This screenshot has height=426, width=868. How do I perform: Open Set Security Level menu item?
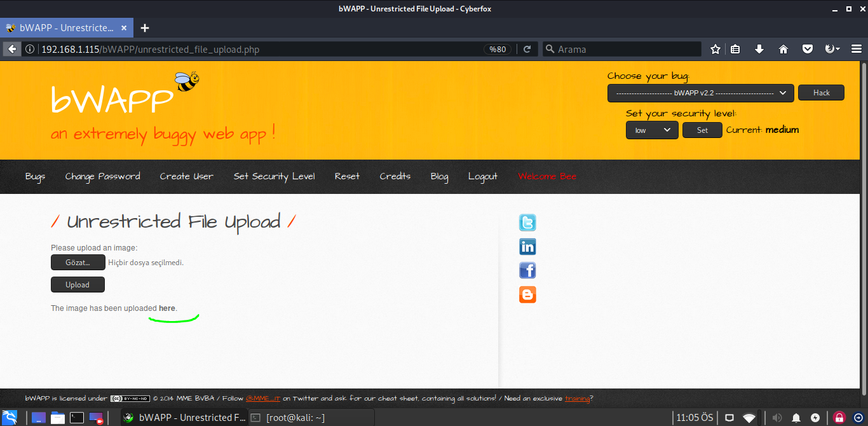click(274, 176)
